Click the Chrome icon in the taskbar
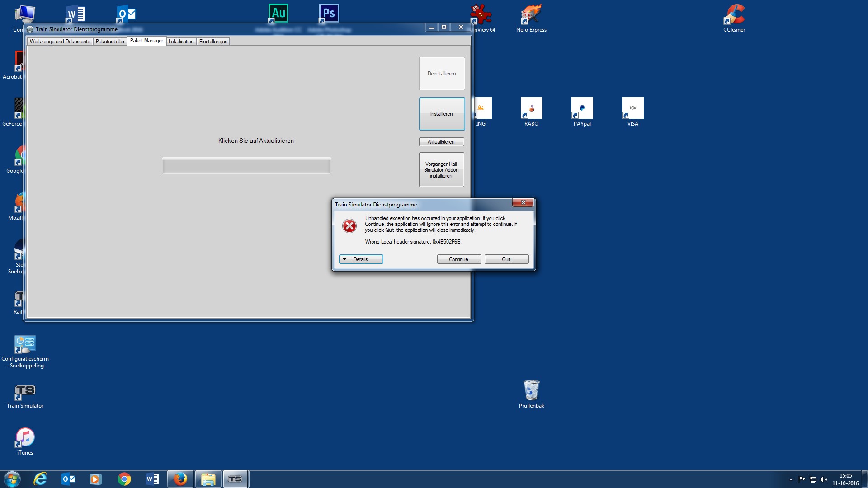868x488 pixels. click(x=124, y=479)
